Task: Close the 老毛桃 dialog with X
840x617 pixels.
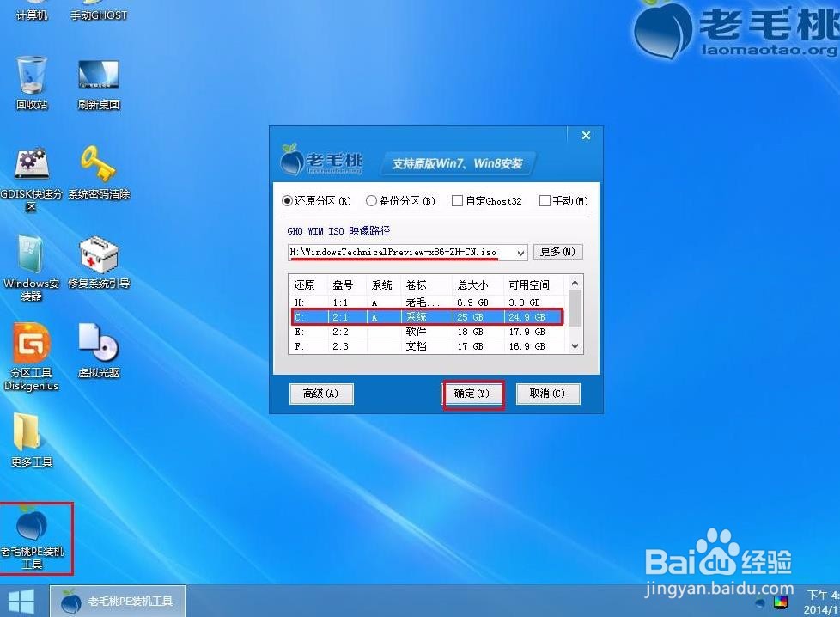Action: point(586,136)
